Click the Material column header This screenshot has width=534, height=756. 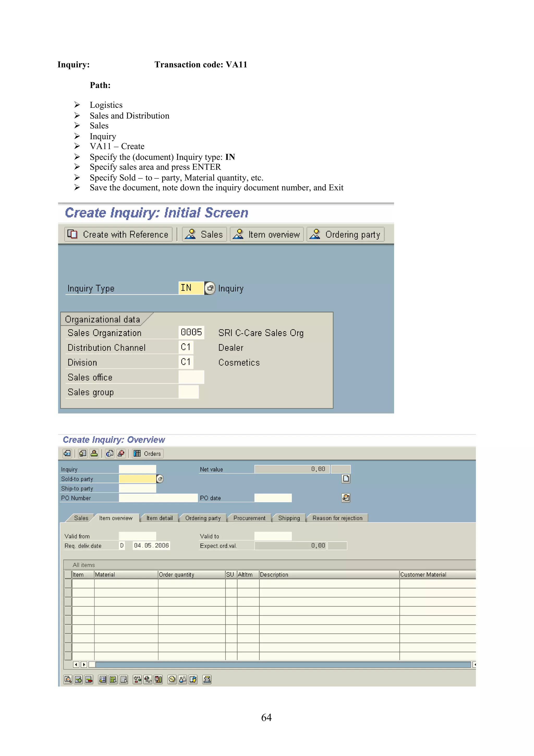(126, 575)
